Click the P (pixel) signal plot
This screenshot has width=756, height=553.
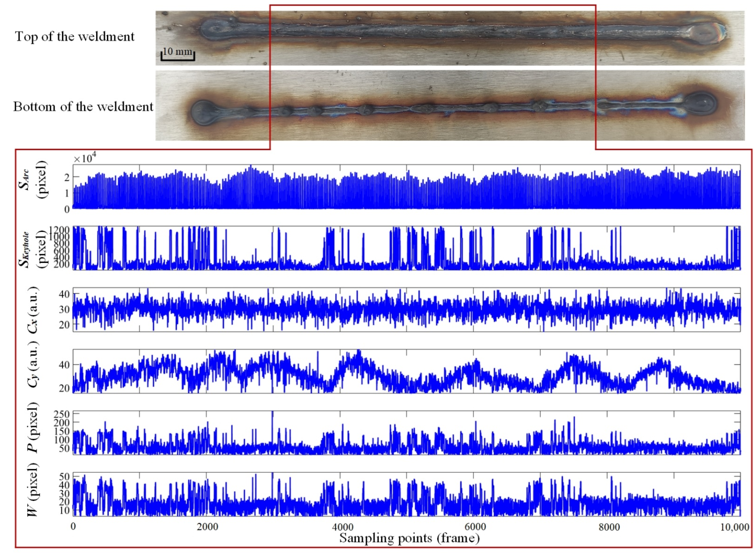pyautogui.click(x=406, y=433)
